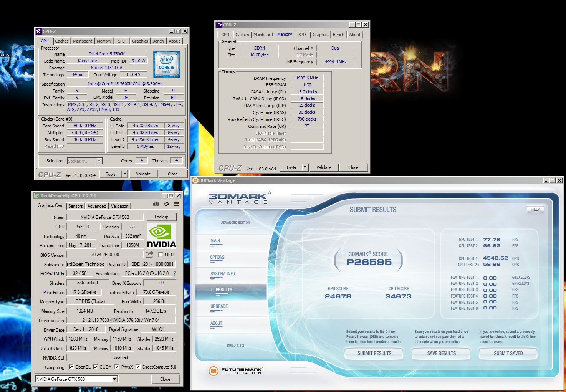The height and width of the screenshot is (392, 566).
Task: Click the Lookup button in GPU-Z
Action: tap(161, 217)
